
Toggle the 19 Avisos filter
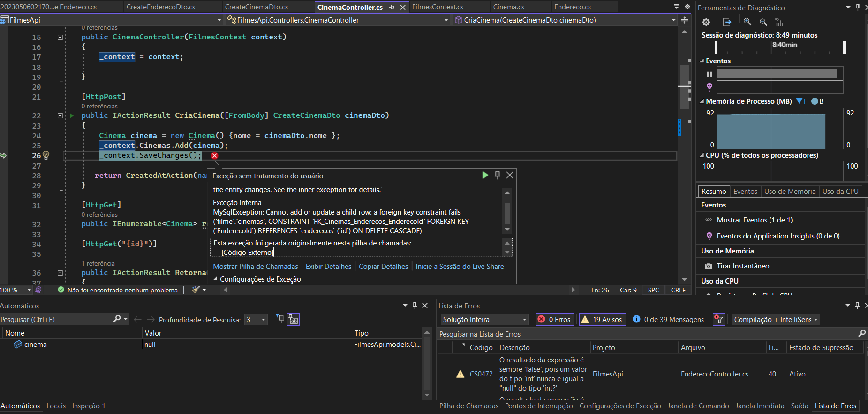(x=602, y=319)
